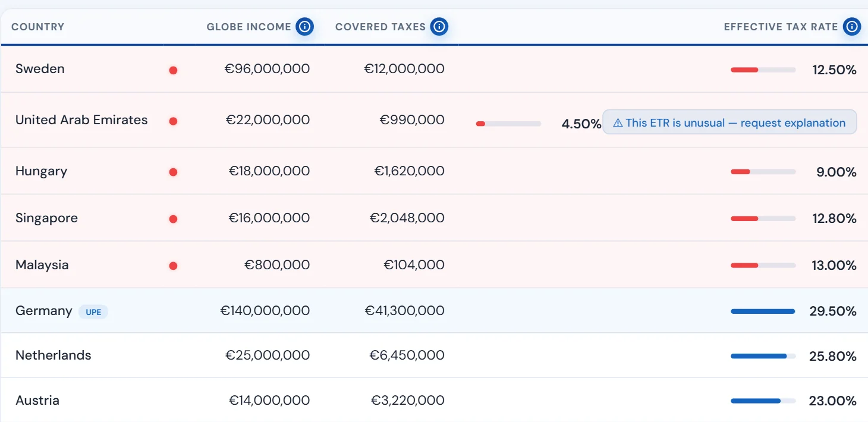Image resolution: width=868 pixels, height=422 pixels.
Task: Click Netherlands covered taxes €6,450,000
Action: 407,355
